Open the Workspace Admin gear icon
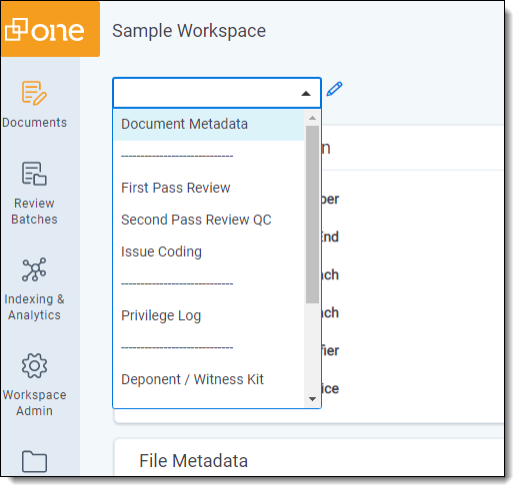Image resolution: width=520 pixels, height=492 pixels. click(34, 366)
